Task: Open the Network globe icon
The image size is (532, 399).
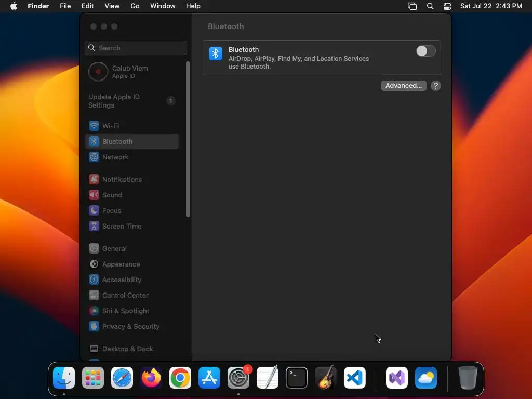Action: pos(94,157)
